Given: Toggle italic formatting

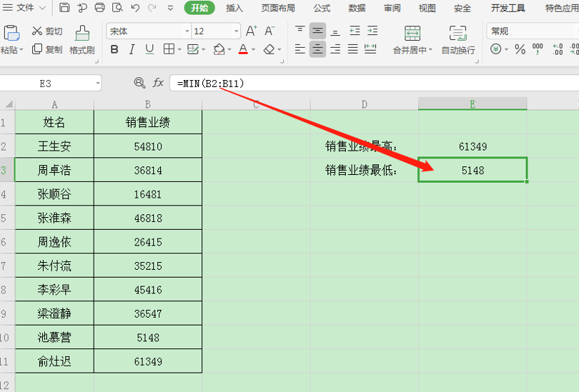Looking at the screenshot, I should click(x=132, y=49).
